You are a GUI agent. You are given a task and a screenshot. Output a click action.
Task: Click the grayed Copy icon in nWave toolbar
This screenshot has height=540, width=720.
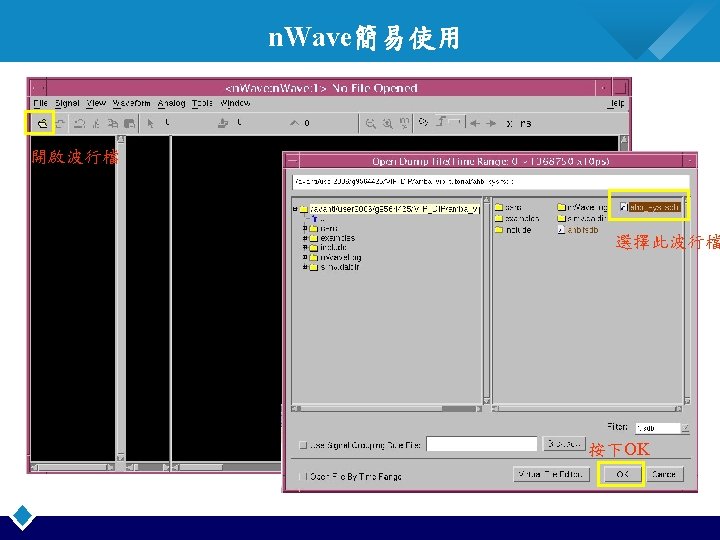pyautogui.click(x=112, y=123)
